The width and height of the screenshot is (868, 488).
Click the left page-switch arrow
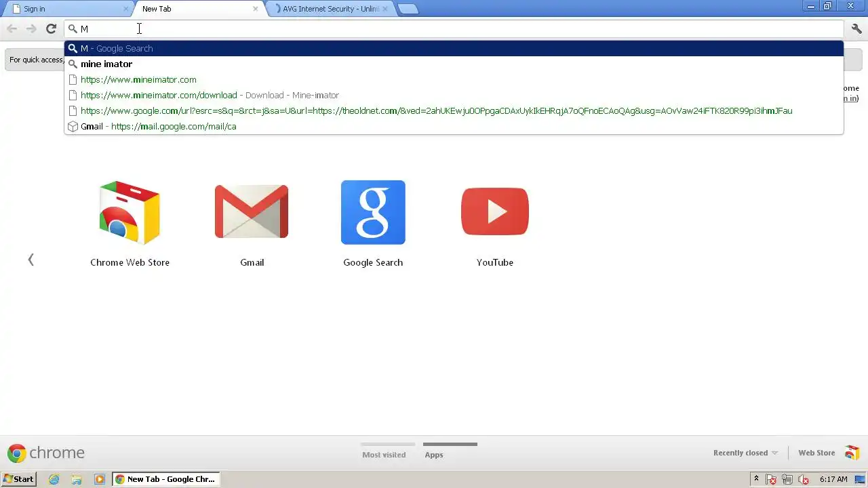[x=31, y=260]
